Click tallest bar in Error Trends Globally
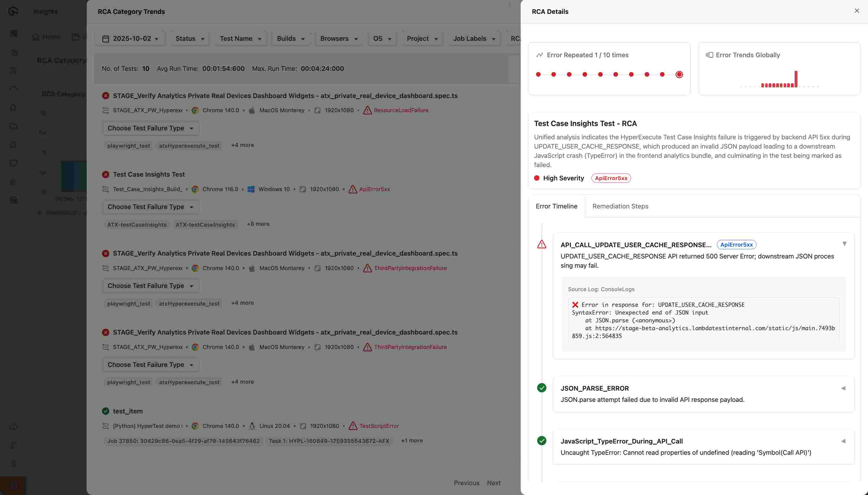868x495 pixels. pos(796,79)
